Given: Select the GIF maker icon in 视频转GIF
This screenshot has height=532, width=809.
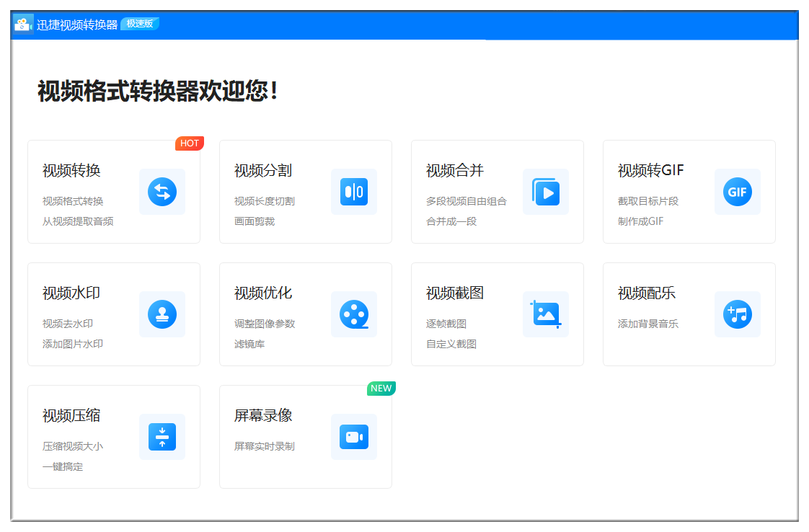Looking at the screenshot, I should (x=737, y=192).
